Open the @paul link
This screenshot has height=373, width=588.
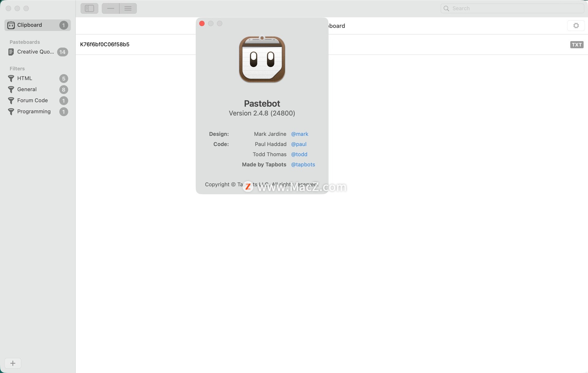point(299,144)
